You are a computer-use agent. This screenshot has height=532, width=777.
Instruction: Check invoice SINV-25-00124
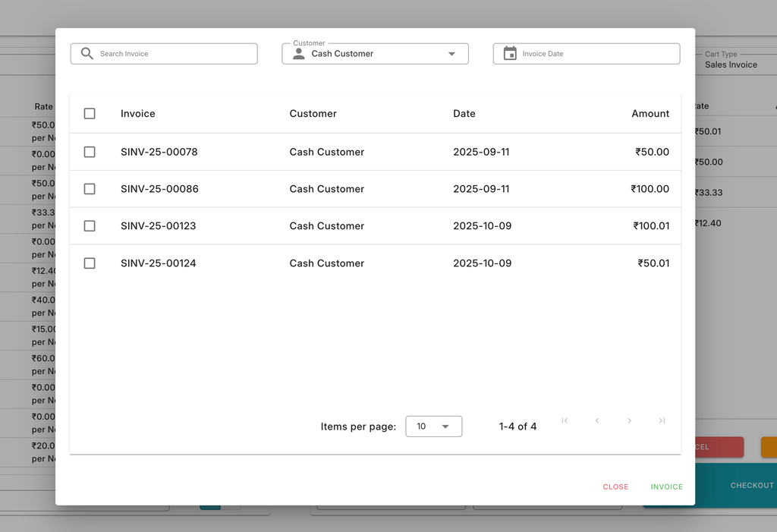[x=90, y=263]
